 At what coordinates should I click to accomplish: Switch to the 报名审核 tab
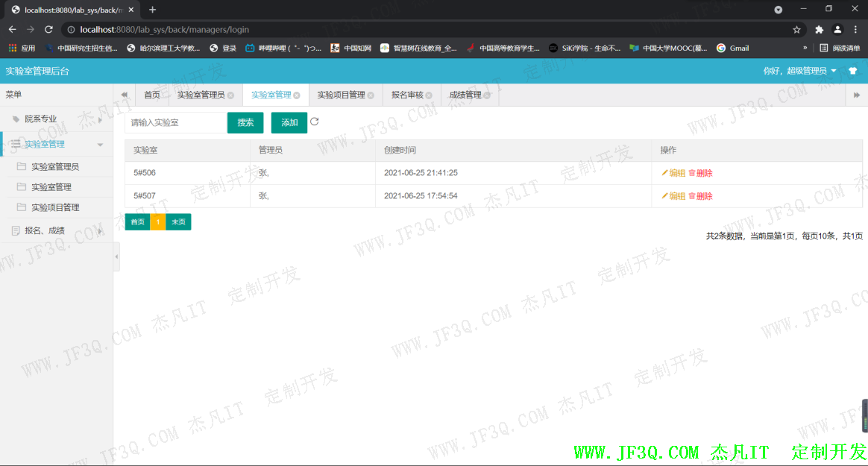point(407,95)
